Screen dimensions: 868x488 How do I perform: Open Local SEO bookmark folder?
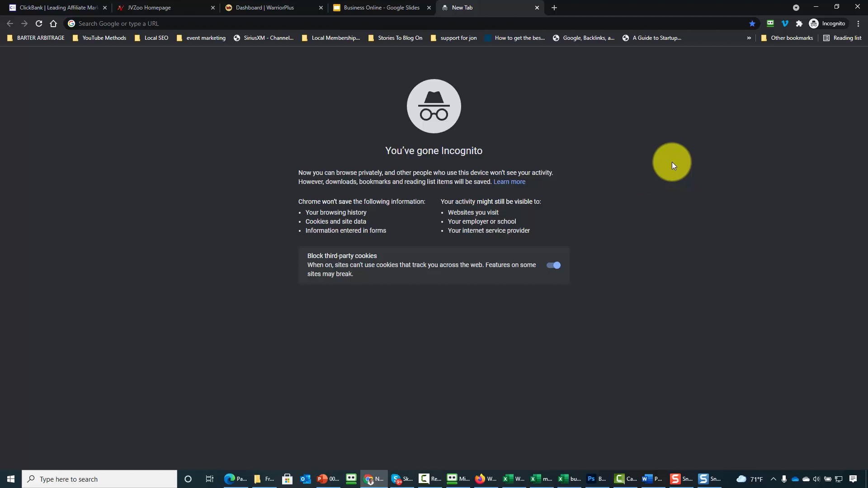151,38
